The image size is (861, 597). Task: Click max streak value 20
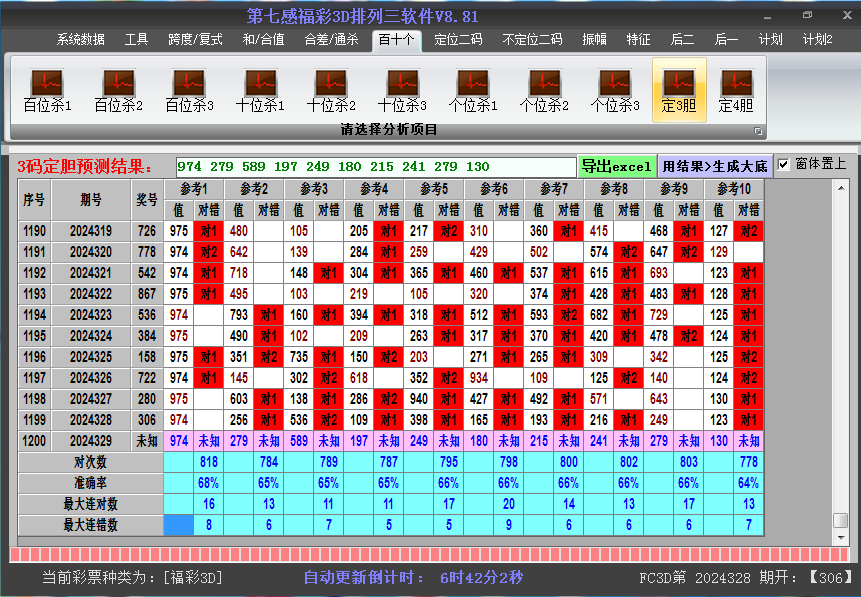point(508,504)
